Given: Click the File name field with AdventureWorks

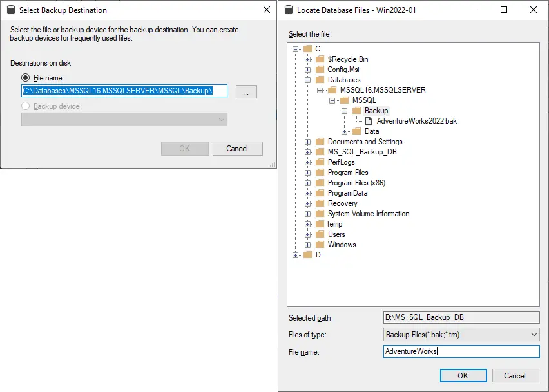Looking at the screenshot, I should [x=461, y=351].
